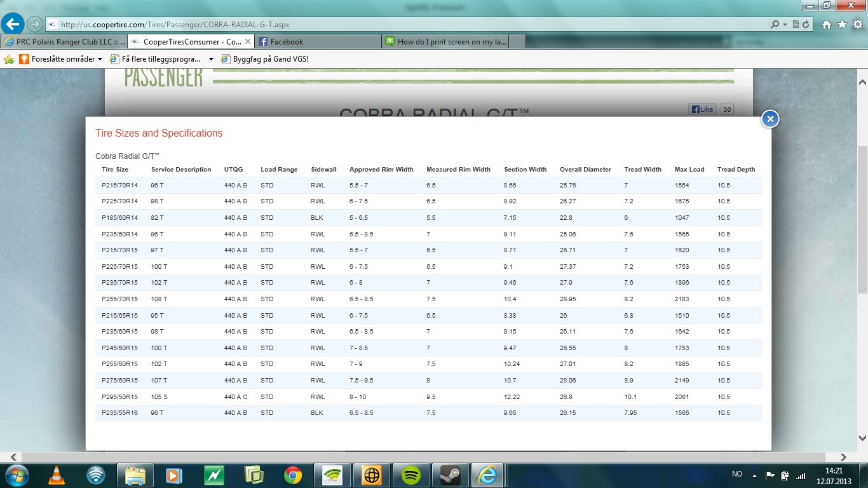This screenshot has width=868, height=488.
Task: Switch to PRC Polaris Ranger Club tab
Action: [64, 42]
